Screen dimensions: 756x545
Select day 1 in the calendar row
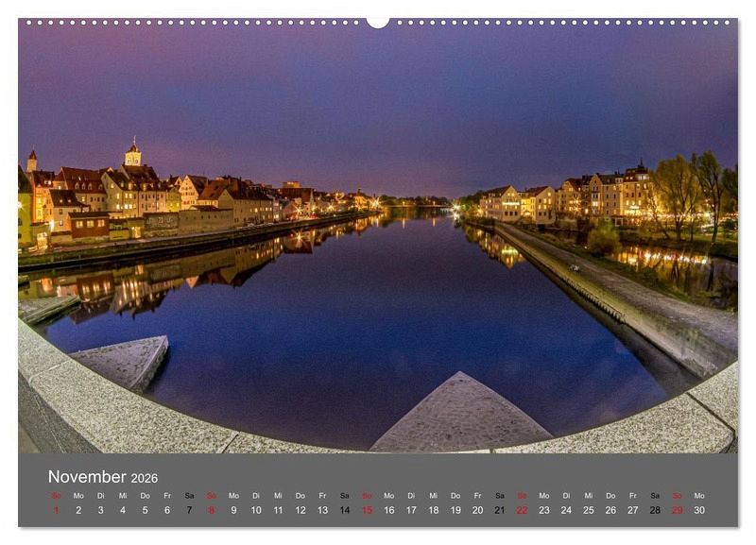(57, 510)
